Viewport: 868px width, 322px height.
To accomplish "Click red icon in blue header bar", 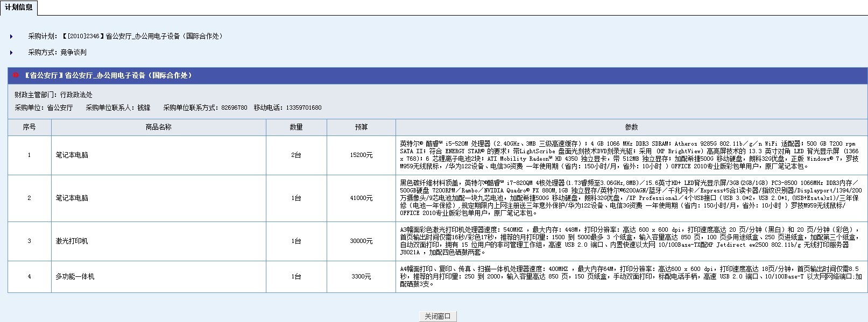I will pos(16,75).
